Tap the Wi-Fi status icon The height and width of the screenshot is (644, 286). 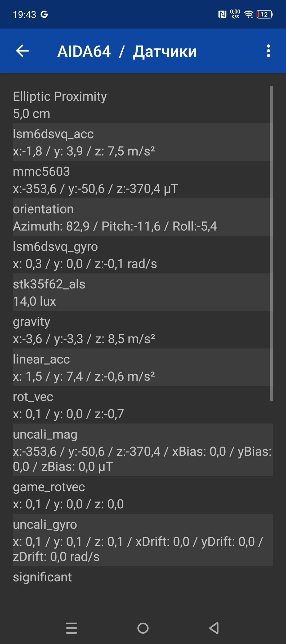tap(249, 14)
